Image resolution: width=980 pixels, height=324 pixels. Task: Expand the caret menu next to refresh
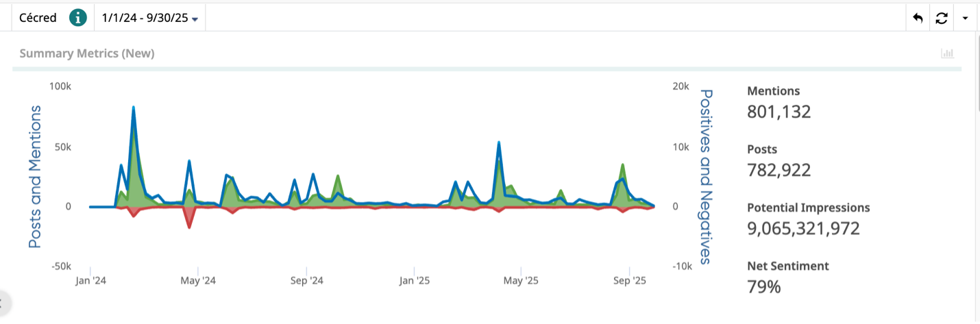pos(965,18)
